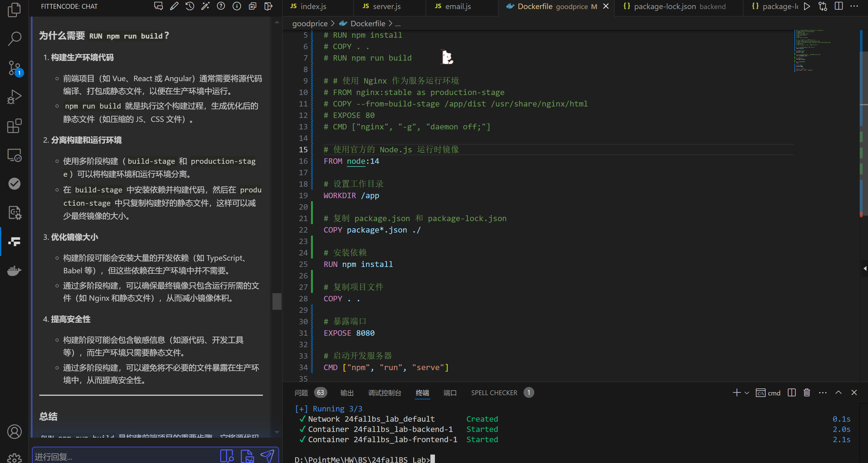This screenshot has width=868, height=463.
Task: Expand breadcrumb ellipsis after Dockerfile
Action: 398,24
